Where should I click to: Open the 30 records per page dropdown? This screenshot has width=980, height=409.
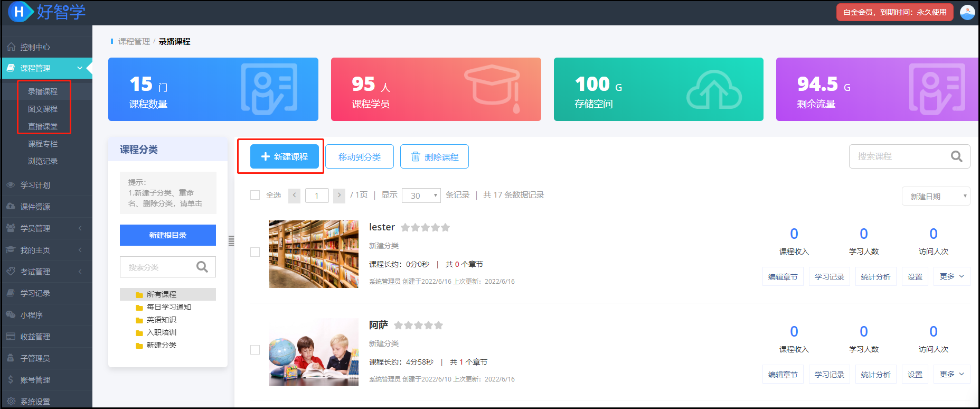click(x=421, y=196)
